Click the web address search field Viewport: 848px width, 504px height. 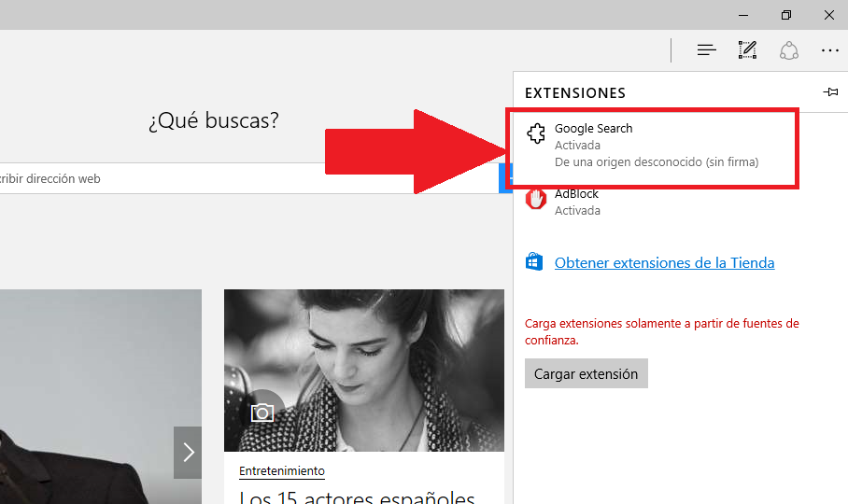pyautogui.click(x=248, y=178)
